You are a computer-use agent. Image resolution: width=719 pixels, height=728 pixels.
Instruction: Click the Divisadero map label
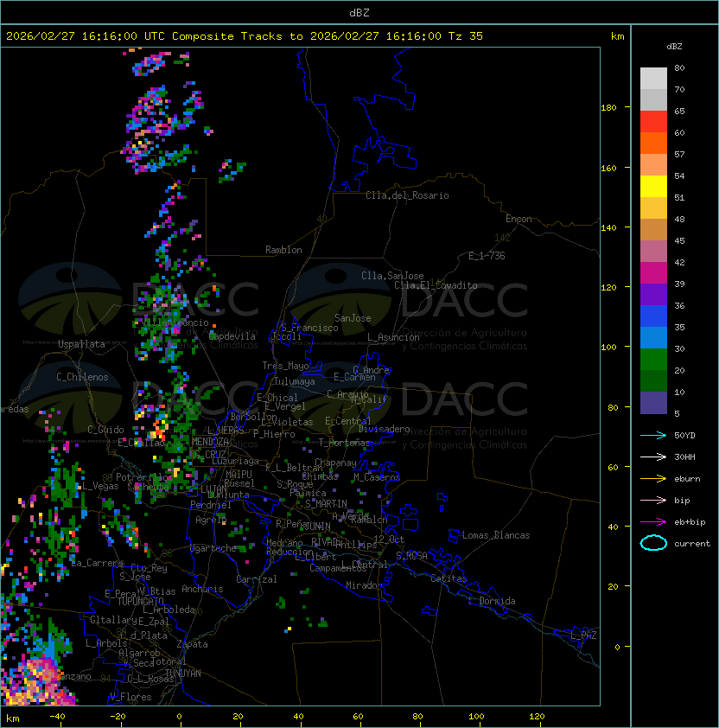click(x=384, y=429)
